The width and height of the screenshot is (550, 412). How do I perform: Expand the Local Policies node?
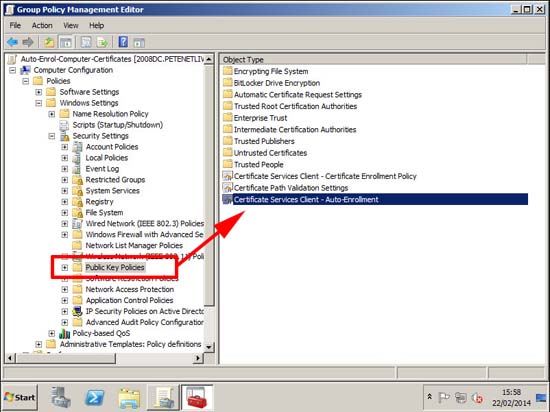65,158
